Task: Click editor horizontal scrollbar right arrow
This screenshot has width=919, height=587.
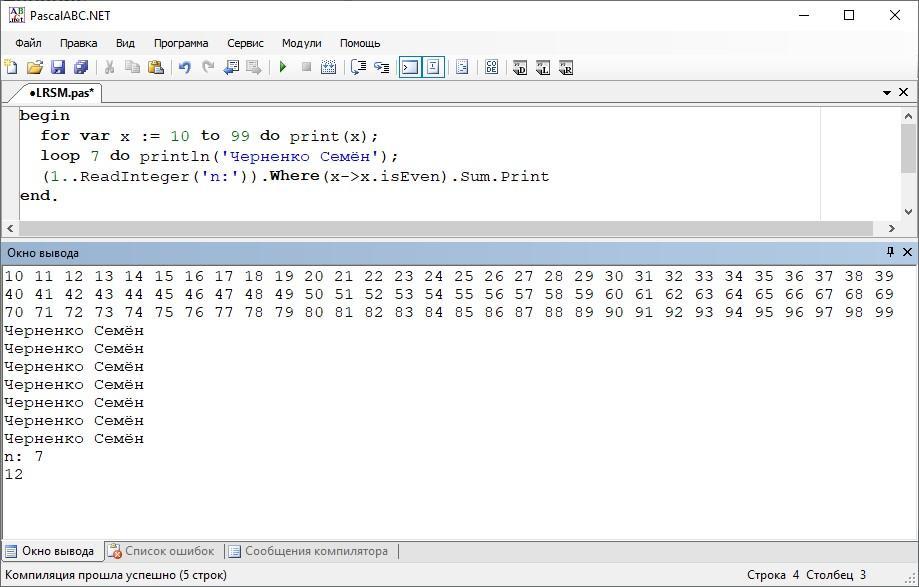Action: [x=891, y=228]
